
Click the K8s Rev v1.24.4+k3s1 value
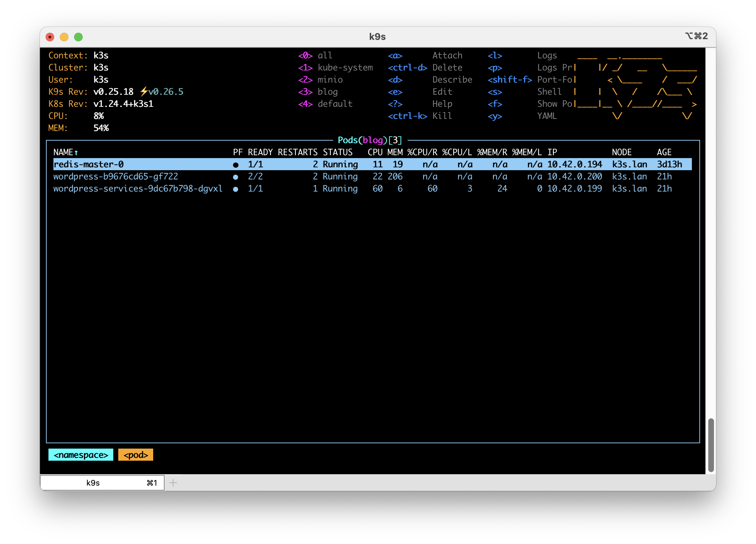[x=123, y=104]
